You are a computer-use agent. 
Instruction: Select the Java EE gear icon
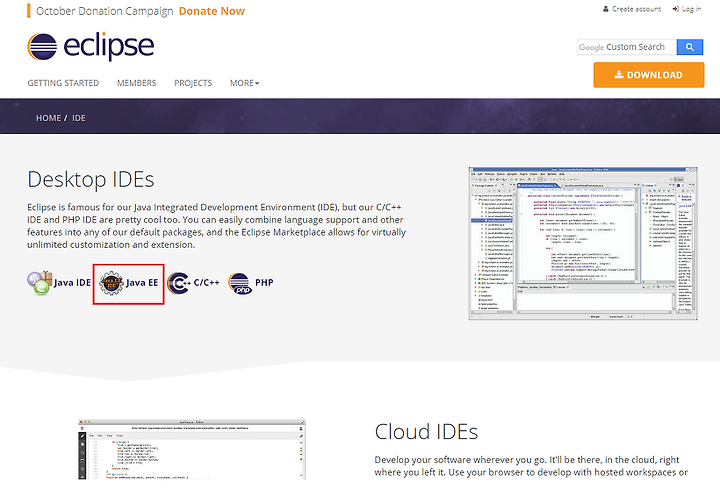pyautogui.click(x=111, y=283)
